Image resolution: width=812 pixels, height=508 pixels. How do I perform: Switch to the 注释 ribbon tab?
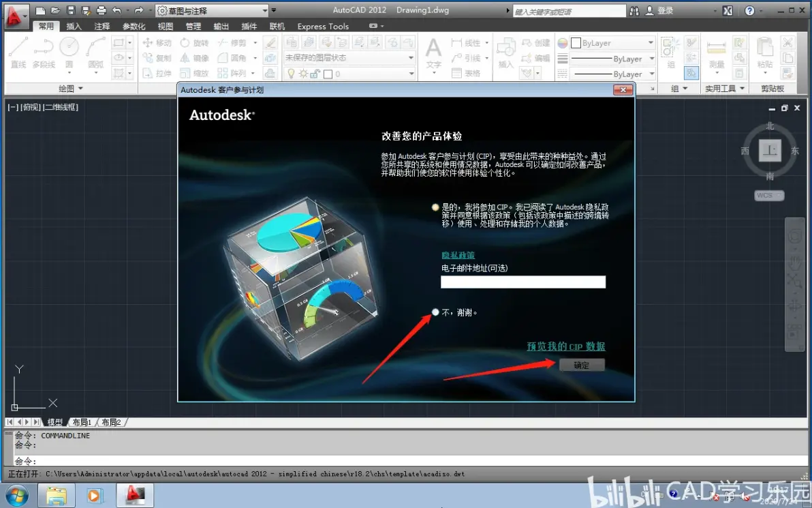tap(101, 26)
